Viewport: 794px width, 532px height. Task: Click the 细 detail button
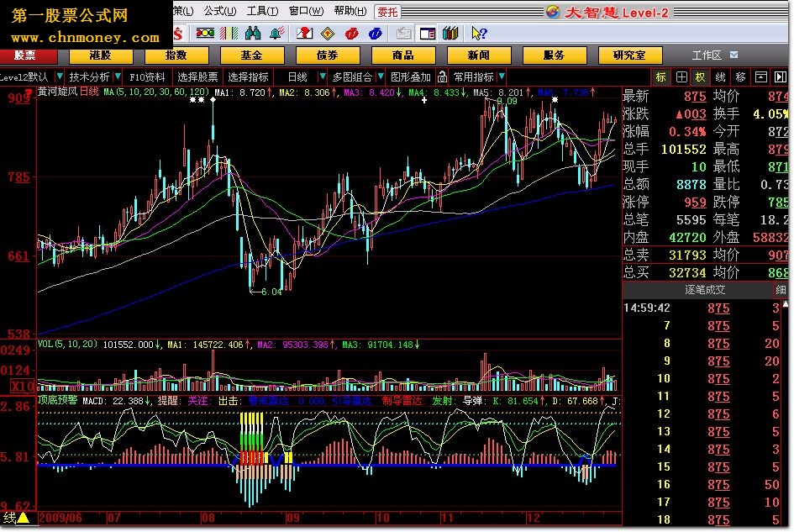pyautogui.click(x=781, y=290)
